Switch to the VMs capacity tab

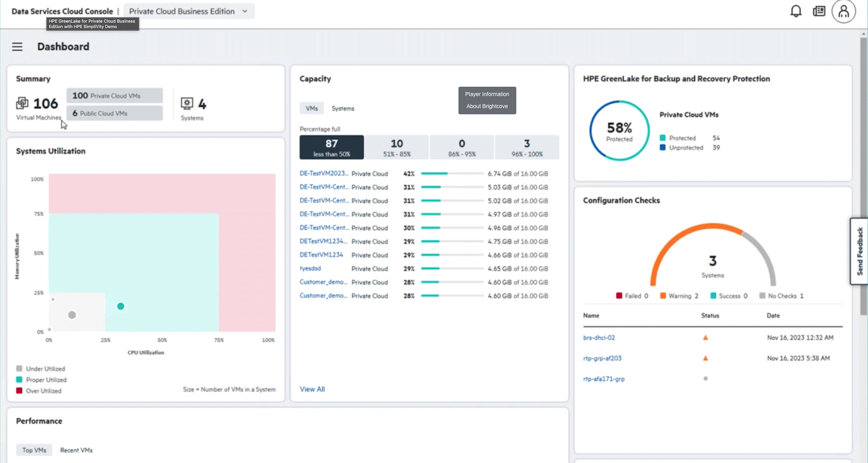[312, 108]
